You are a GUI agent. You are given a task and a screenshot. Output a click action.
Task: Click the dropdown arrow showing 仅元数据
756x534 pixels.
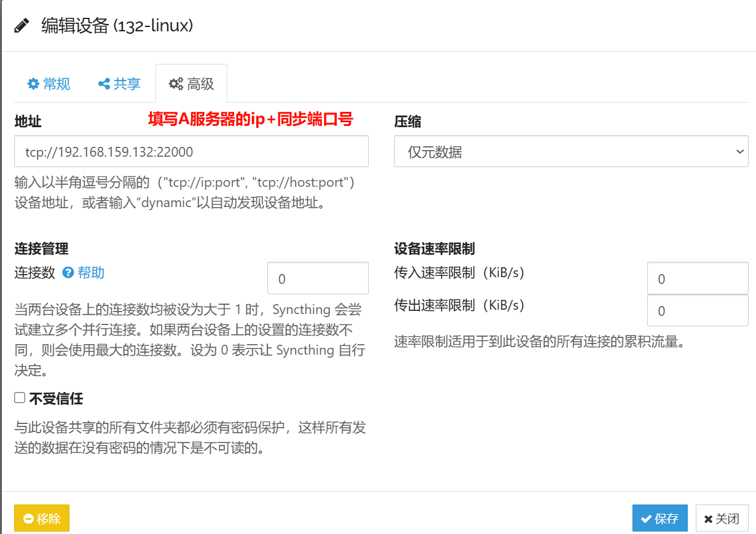coord(739,152)
